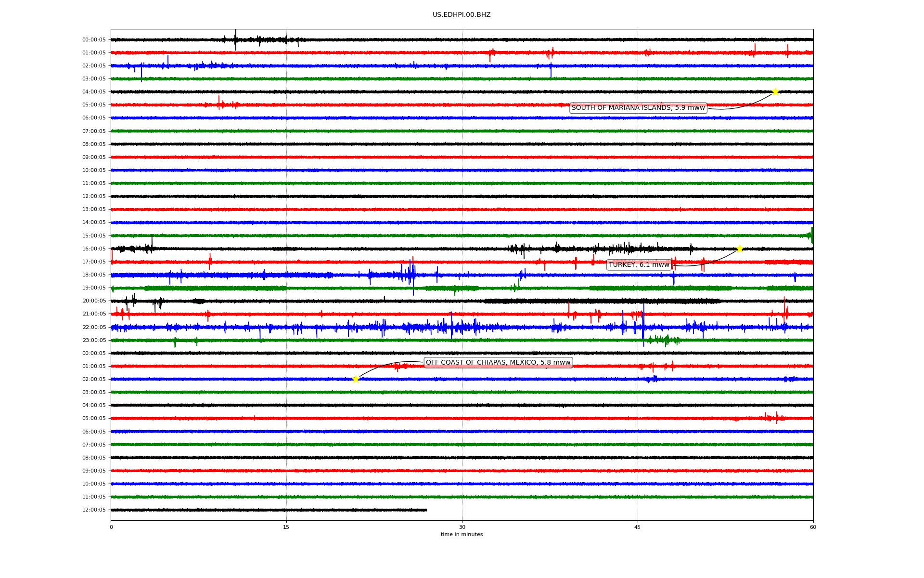The width and height of the screenshot is (924, 578).
Task: Select the yellow star for the Mariana Islands event
Action: (775, 92)
